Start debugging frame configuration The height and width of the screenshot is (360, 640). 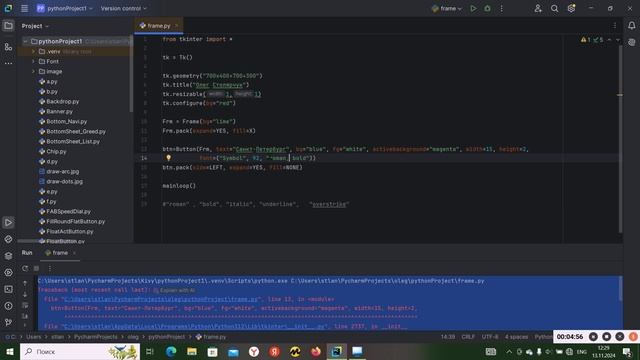[x=487, y=8]
